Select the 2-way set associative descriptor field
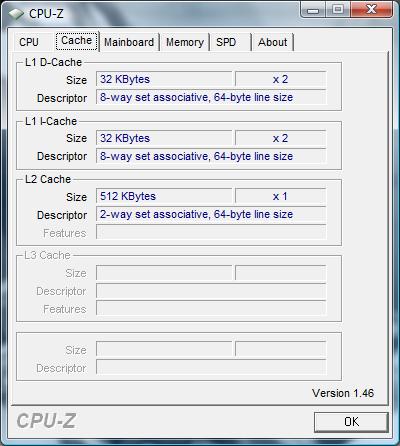400x446 pixels. (x=211, y=214)
